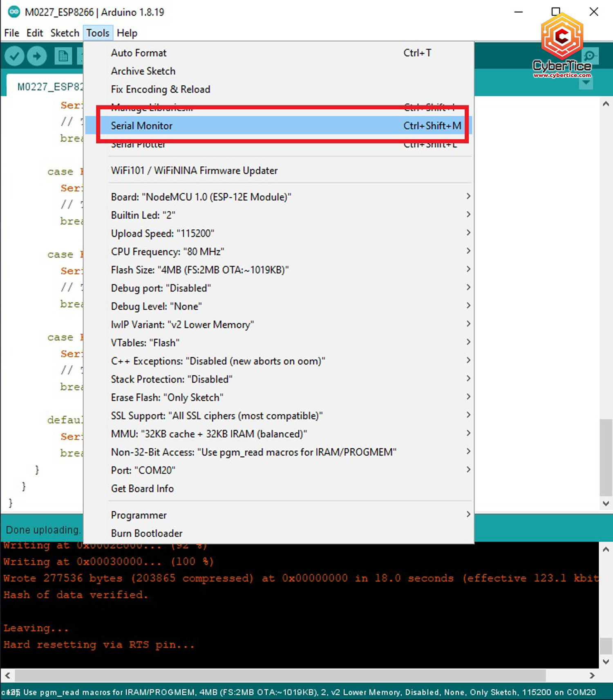Click the Verify checkmark toolbar icon
Screen dimensions: 613x700
pos(15,56)
